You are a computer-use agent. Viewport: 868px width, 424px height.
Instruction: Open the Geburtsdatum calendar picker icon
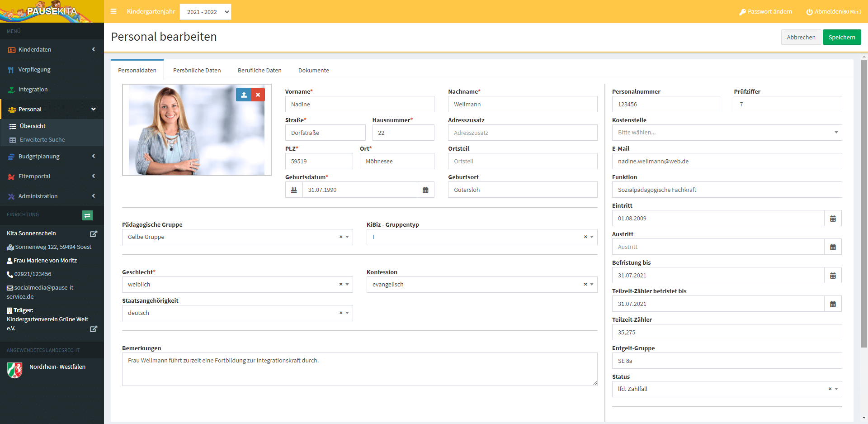click(x=425, y=190)
